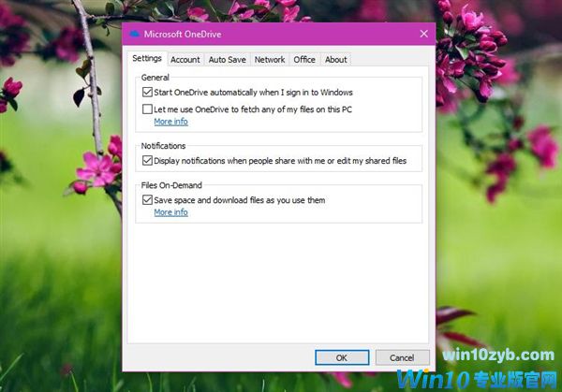Dismiss the dialog with Cancel
The width and height of the screenshot is (562, 392).
tap(402, 357)
